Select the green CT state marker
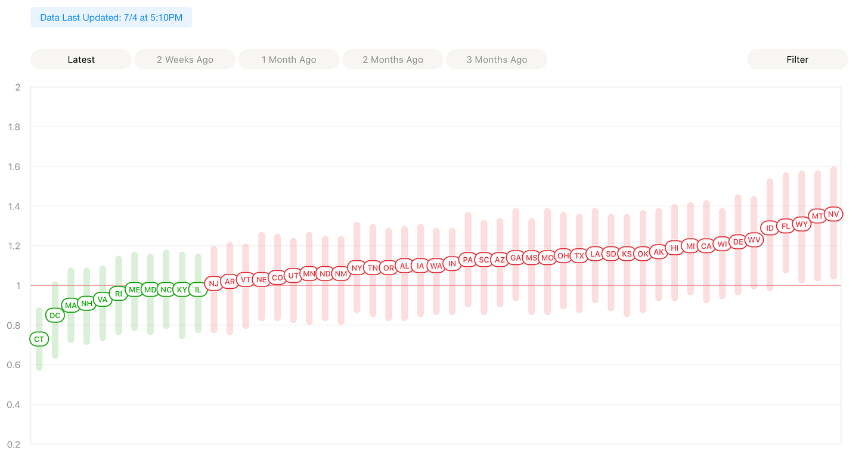868x475 pixels. [39, 339]
